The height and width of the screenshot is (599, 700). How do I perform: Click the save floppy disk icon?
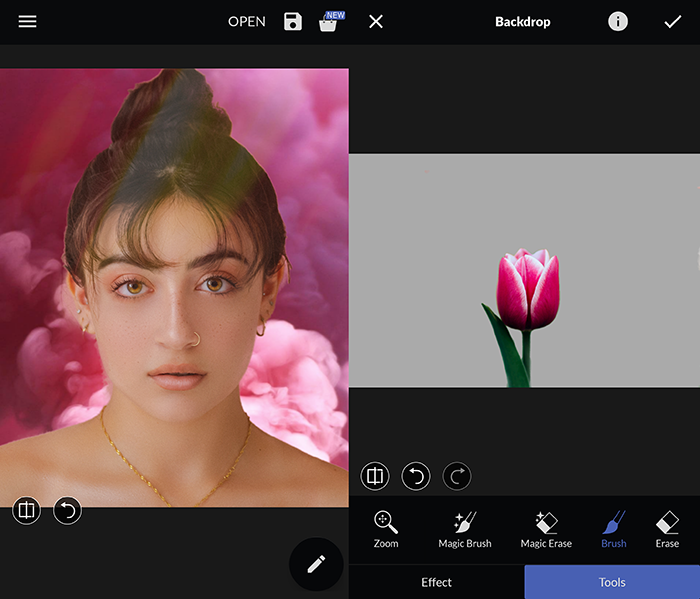[x=292, y=21]
